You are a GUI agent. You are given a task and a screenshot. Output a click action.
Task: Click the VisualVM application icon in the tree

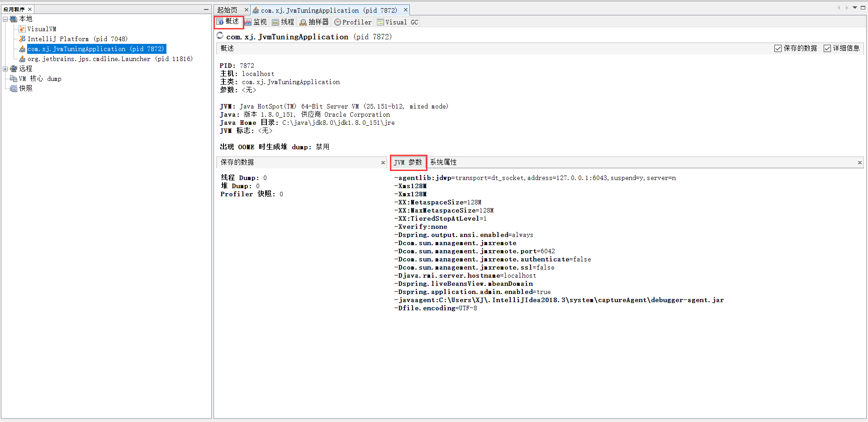pyautogui.click(x=22, y=29)
